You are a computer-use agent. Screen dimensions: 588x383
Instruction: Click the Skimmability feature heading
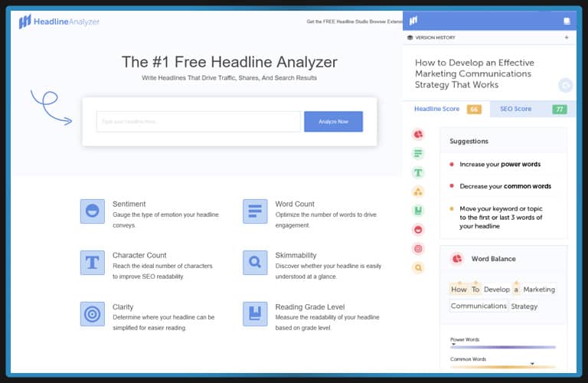pos(296,255)
